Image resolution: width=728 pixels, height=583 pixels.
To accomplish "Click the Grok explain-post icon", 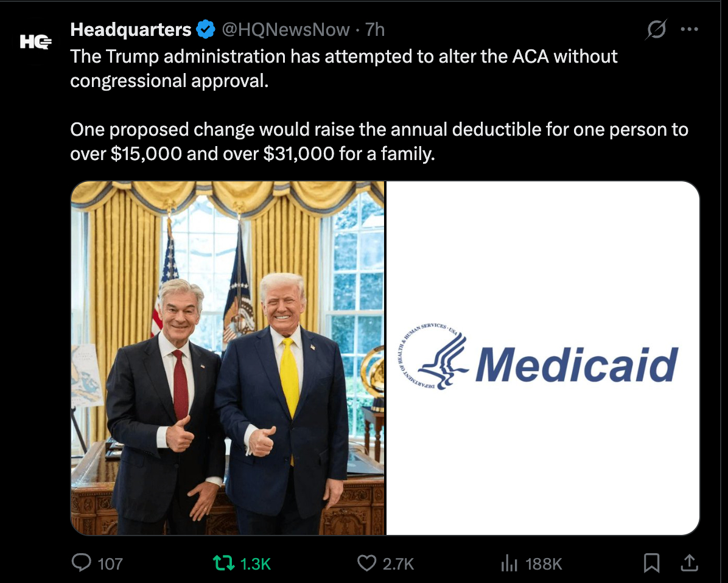I will [657, 29].
